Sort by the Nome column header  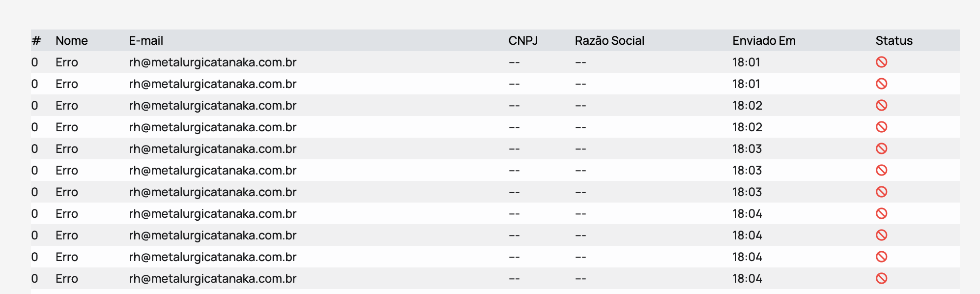[71, 41]
